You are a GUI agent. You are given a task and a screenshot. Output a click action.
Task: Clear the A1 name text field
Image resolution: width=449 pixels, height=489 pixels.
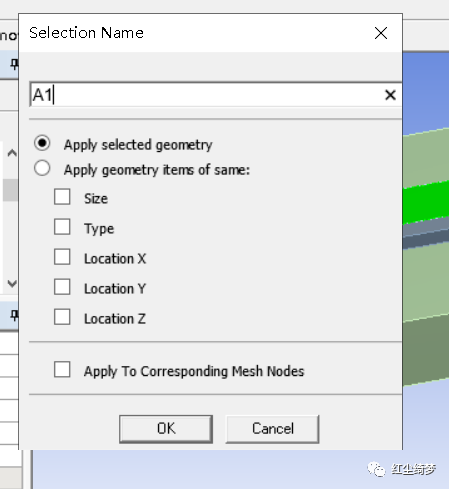[x=390, y=95]
